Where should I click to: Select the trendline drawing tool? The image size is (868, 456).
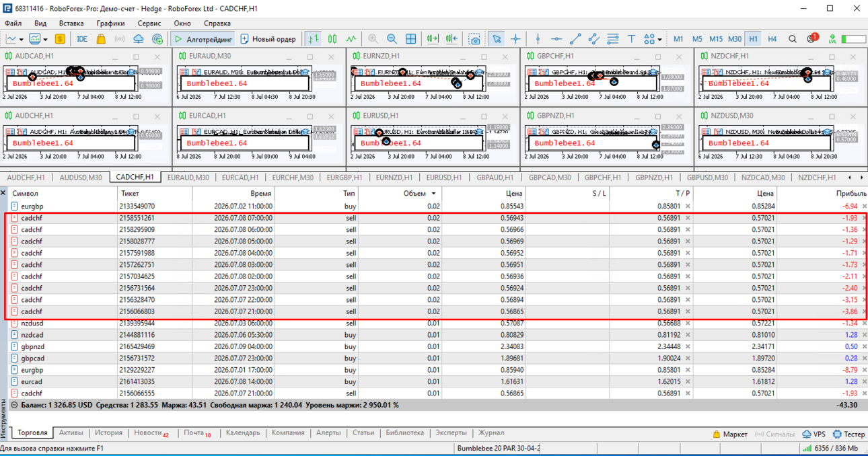[x=575, y=39]
